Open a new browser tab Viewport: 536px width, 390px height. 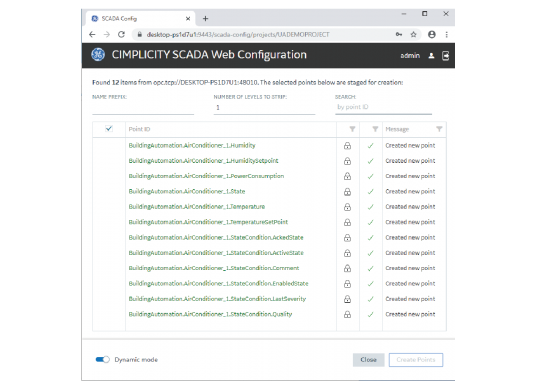[205, 18]
